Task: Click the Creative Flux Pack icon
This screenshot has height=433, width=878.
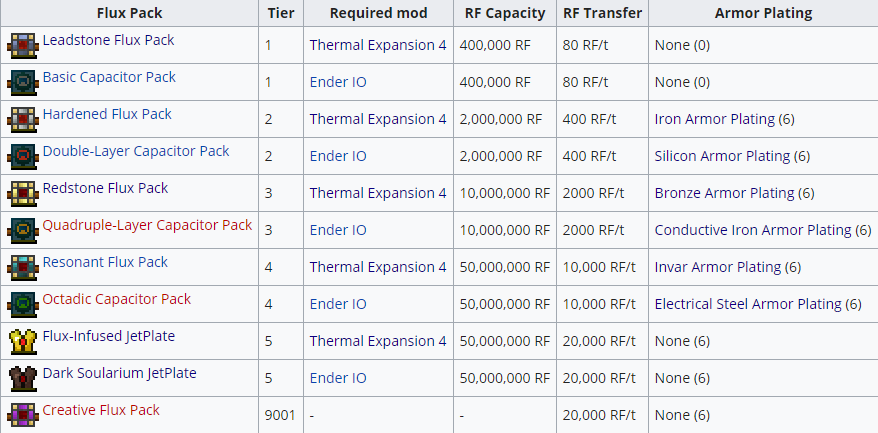Action: 23,414
